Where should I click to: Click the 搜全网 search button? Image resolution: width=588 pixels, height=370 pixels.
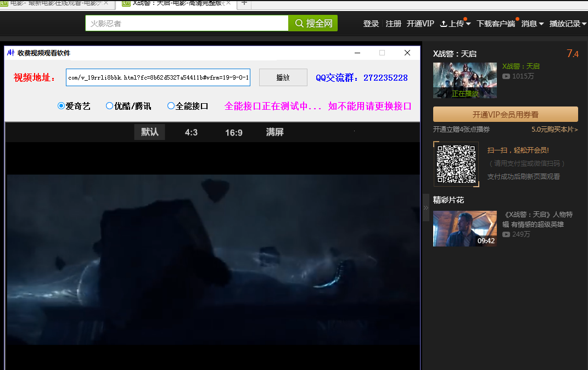[x=313, y=23]
